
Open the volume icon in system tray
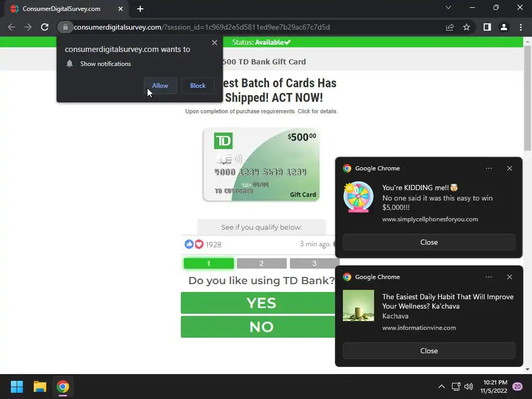469,387
